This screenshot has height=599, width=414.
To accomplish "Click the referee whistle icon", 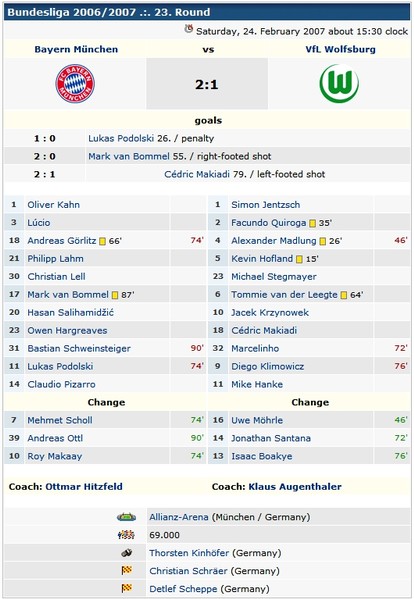I will [127, 553].
